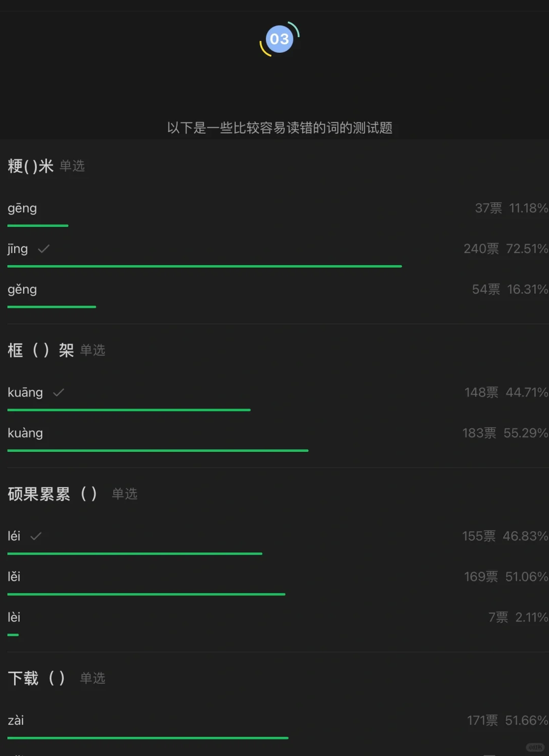
Task: Click the 硕果累累 question title
Action: [52, 494]
